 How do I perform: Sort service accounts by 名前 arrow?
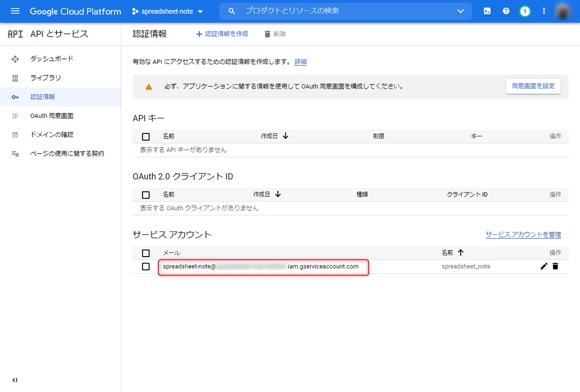click(x=461, y=252)
